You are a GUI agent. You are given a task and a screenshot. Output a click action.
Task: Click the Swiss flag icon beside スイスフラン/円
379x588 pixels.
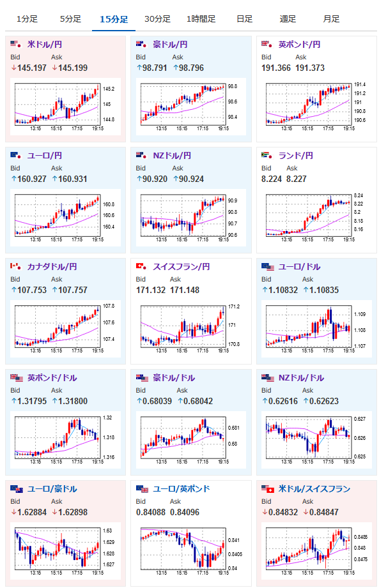(141, 266)
